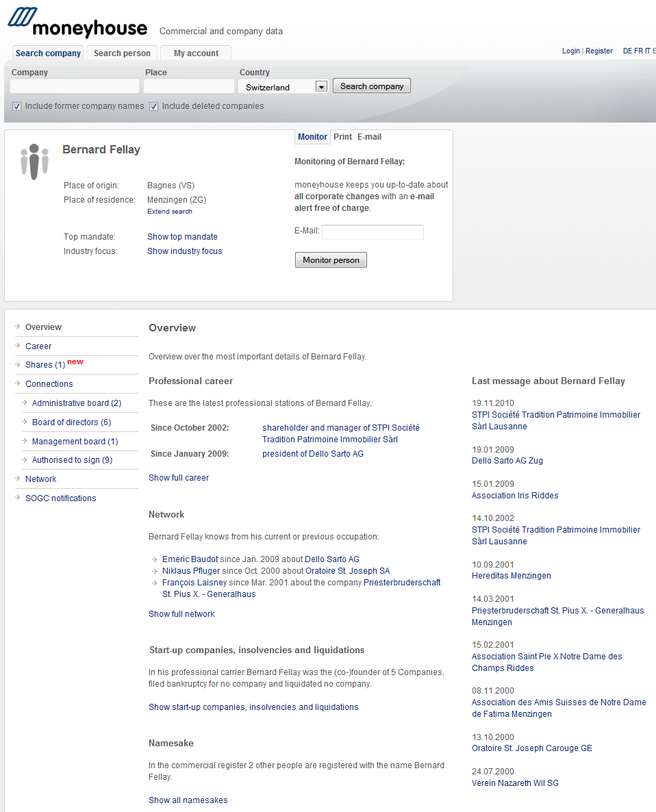Click the moneyhouse logo
The width and height of the screenshot is (656, 812).
pyautogui.click(x=77, y=23)
